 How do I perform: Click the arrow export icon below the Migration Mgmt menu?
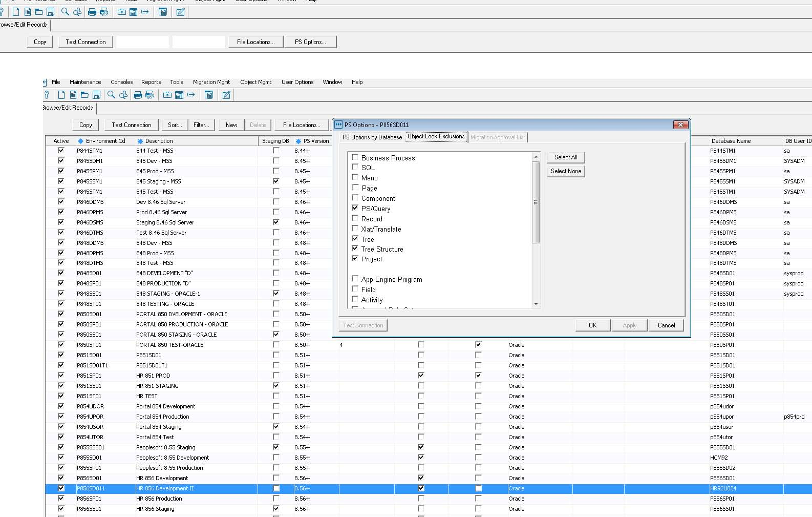point(191,95)
